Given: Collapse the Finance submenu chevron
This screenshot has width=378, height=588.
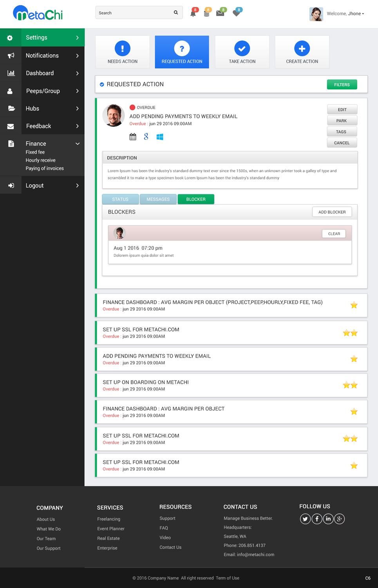Looking at the screenshot, I should tap(78, 144).
